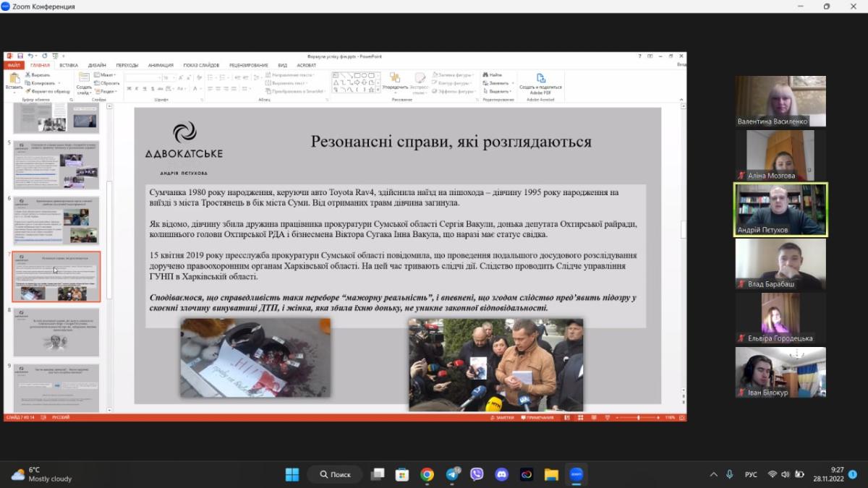Image resolution: width=868 pixels, height=488 pixels.
Task: Toggle Underline (Ч) formatting
Action: [x=144, y=88]
